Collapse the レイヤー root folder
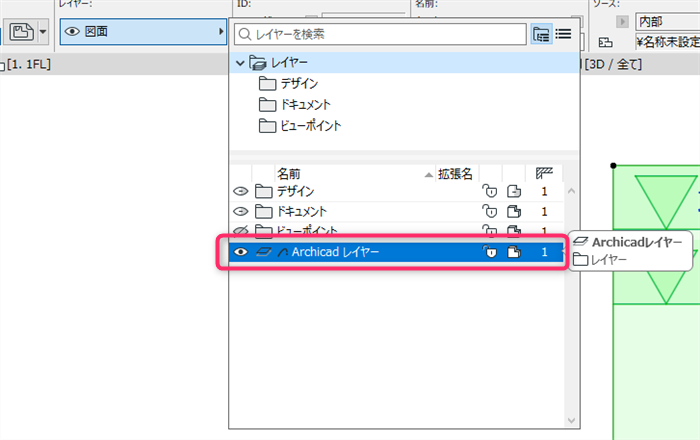The height and width of the screenshot is (440, 700). tap(240, 63)
